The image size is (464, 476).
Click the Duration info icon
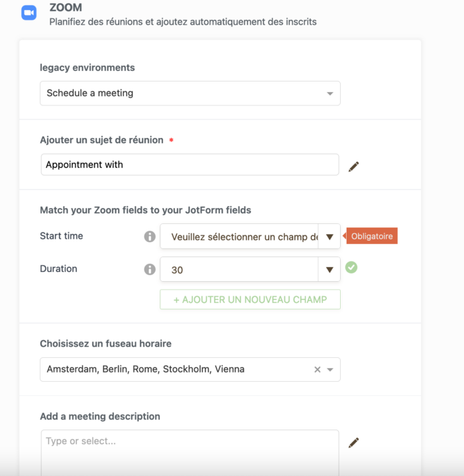pyautogui.click(x=150, y=269)
